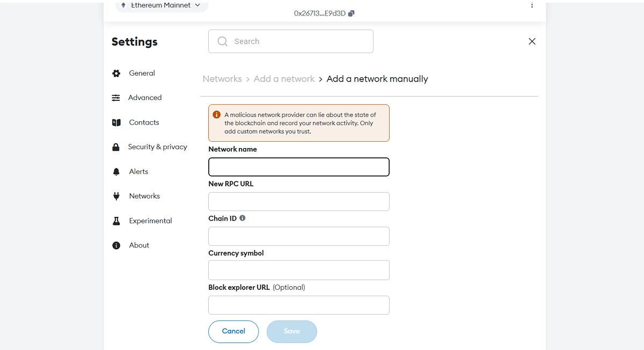Show the Chain ID info tooltip icon
Image resolution: width=644 pixels, height=350 pixels.
coord(243,218)
